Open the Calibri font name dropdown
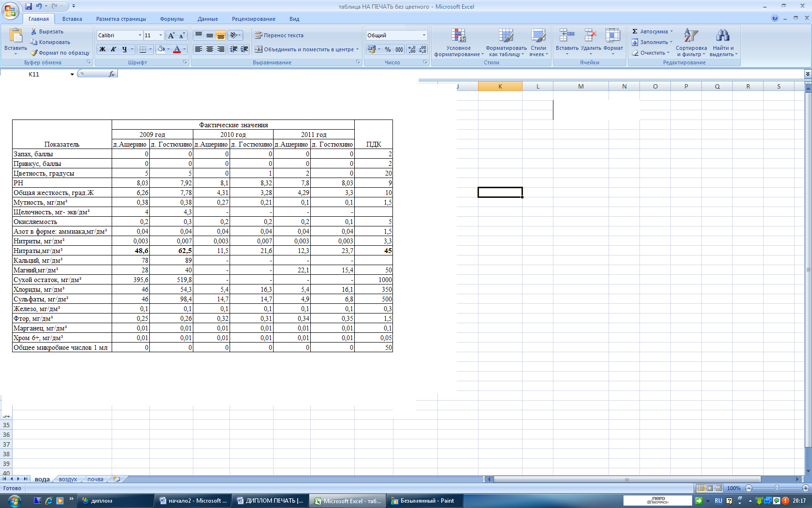 [140, 35]
